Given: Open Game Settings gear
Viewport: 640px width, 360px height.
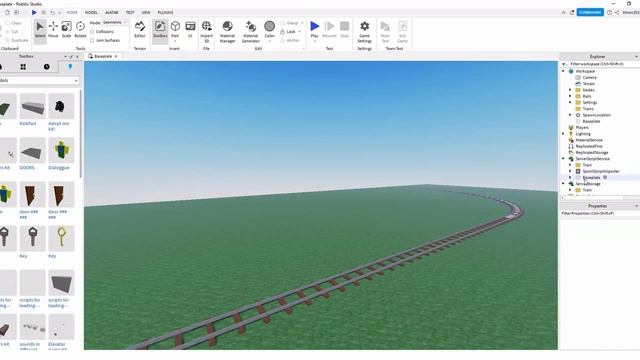Looking at the screenshot, I should coord(364,31).
